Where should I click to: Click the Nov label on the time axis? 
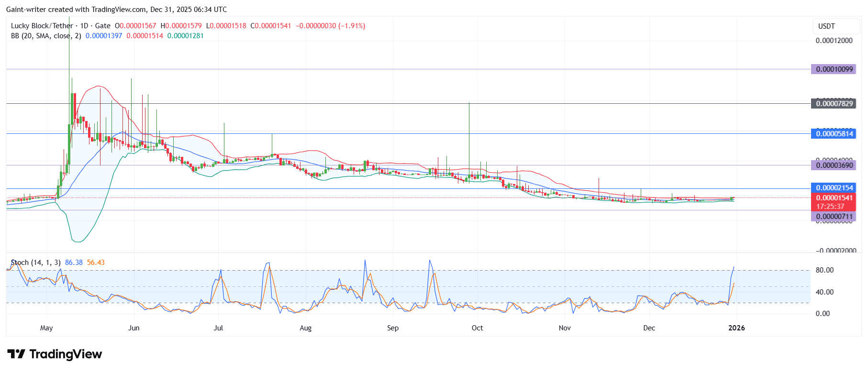click(x=565, y=328)
